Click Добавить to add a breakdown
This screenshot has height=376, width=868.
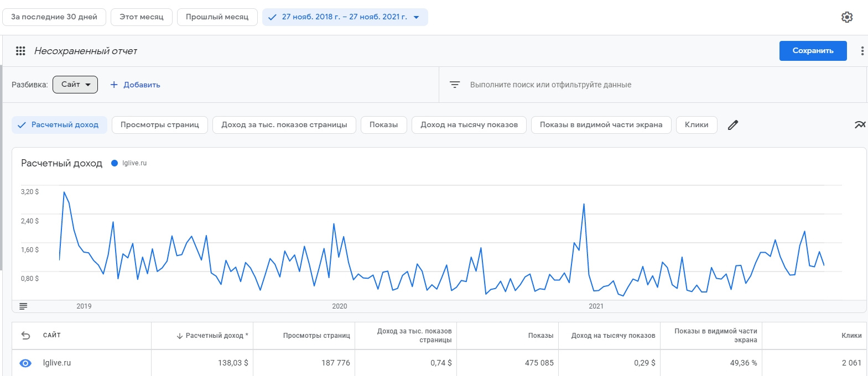(x=136, y=85)
